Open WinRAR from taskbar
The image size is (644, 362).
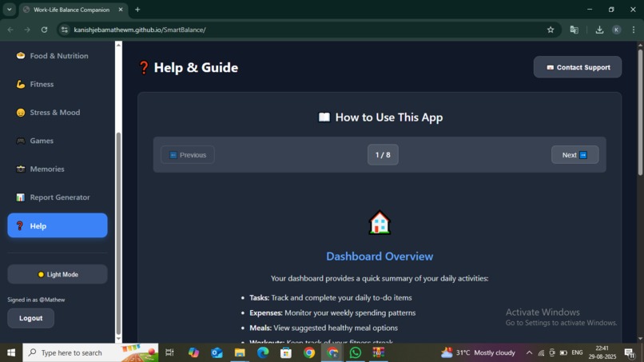click(378, 352)
